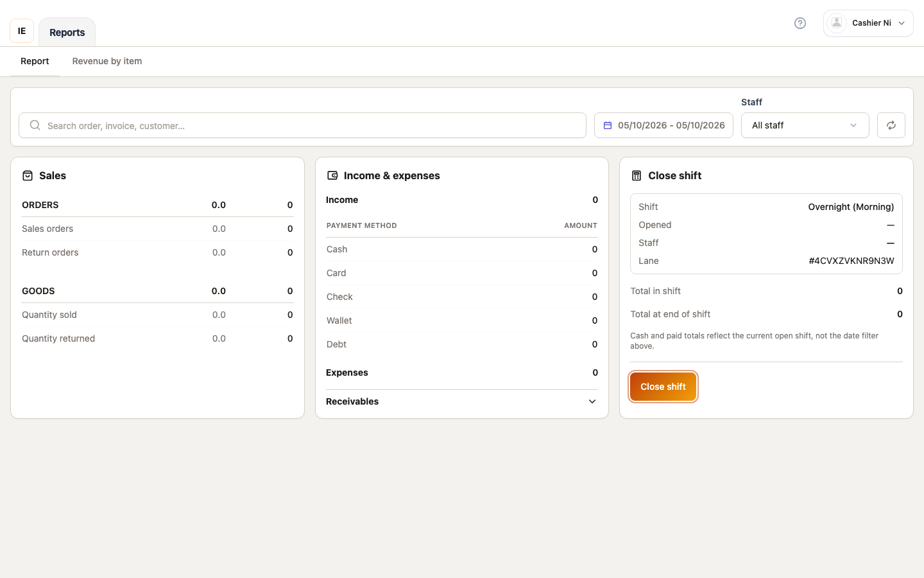924x578 pixels.
Task: Click the ORDERS section heading
Action: pos(40,205)
